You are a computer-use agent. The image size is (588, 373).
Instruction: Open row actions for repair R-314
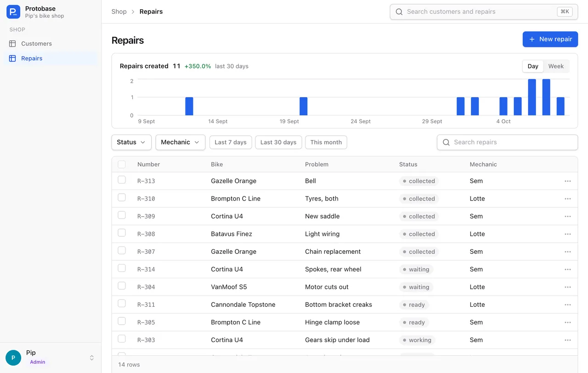[x=568, y=270]
